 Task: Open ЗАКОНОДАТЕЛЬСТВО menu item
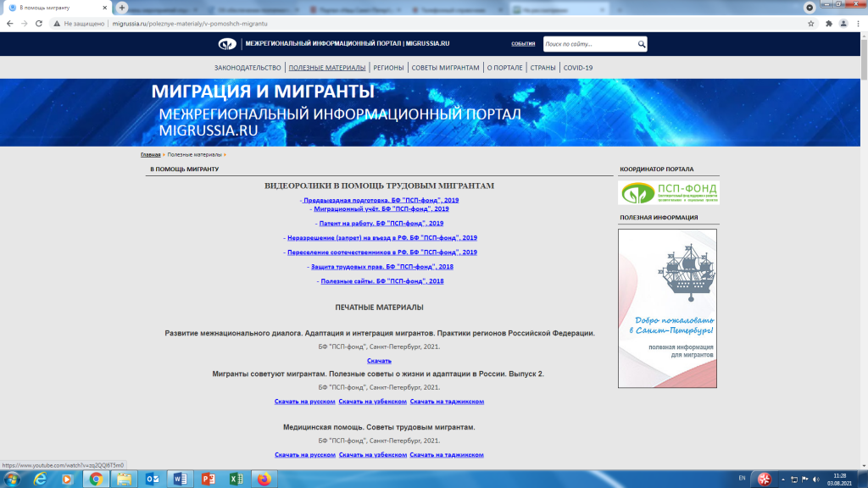point(248,68)
